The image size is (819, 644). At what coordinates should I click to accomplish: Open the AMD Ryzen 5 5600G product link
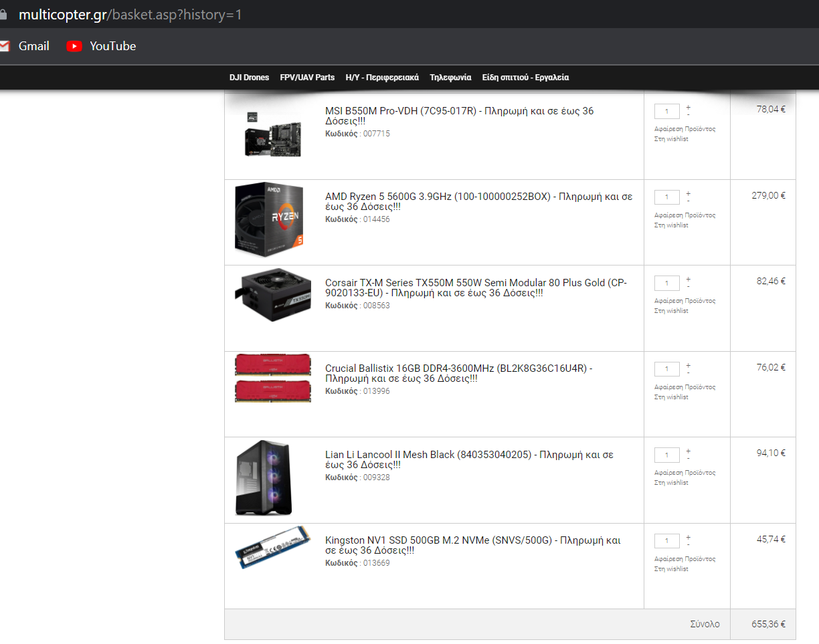coord(478,201)
